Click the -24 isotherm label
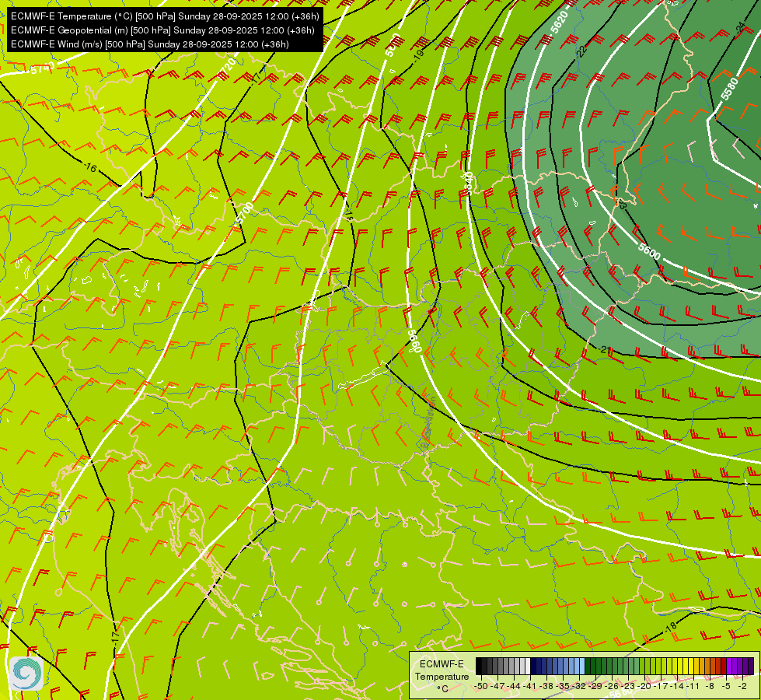The image size is (761, 700). [740, 26]
